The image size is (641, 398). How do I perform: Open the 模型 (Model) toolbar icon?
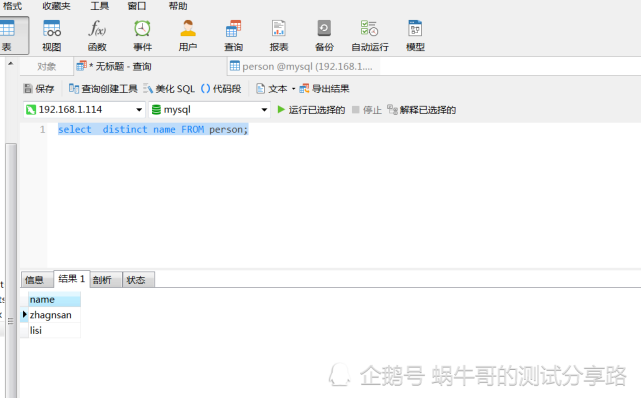click(x=415, y=36)
